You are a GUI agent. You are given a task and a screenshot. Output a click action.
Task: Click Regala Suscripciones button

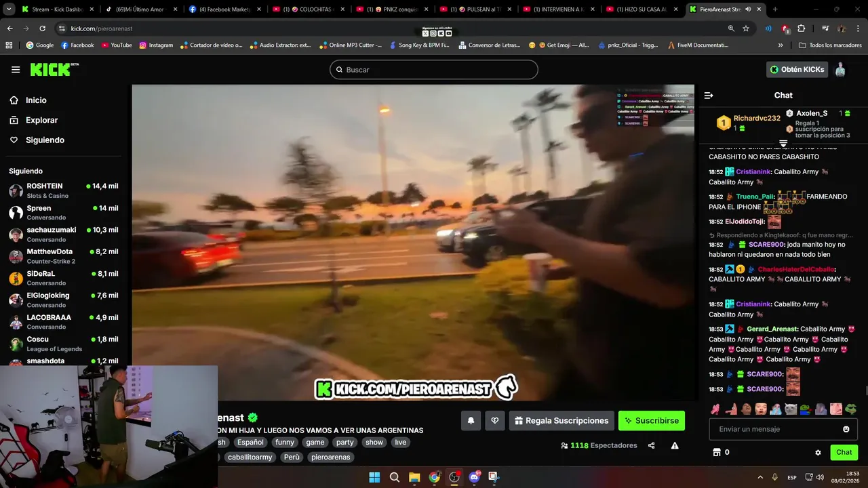(x=561, y=421)
